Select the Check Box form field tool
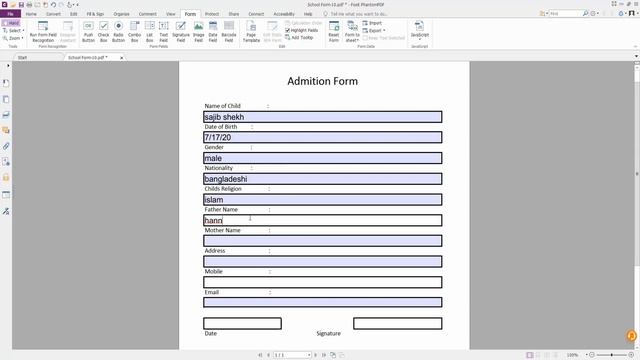Image resolution: width=640 pixels, height=360 pixels. pyautogui.click(x=104, y=31)
